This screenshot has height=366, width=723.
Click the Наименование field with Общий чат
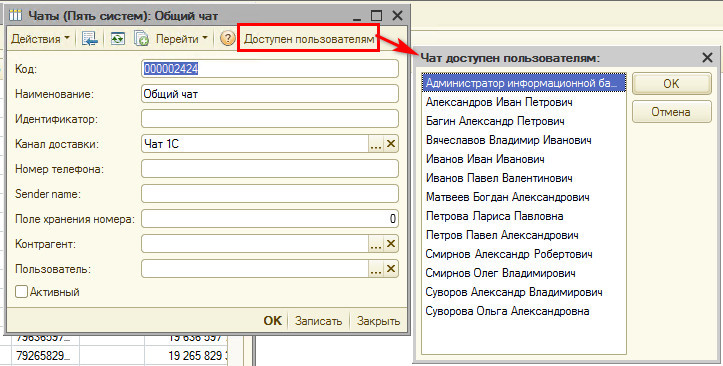pyautogui.click(x=270, y=94)
